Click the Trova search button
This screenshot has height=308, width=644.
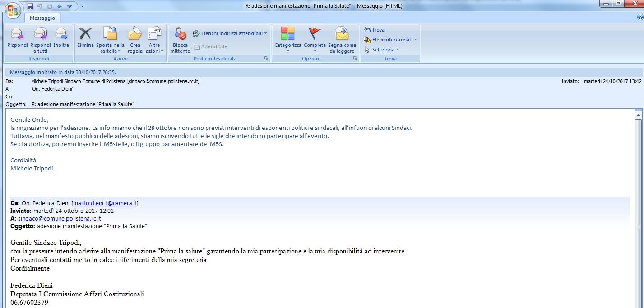pyautogui.click(x=375, y=30)
